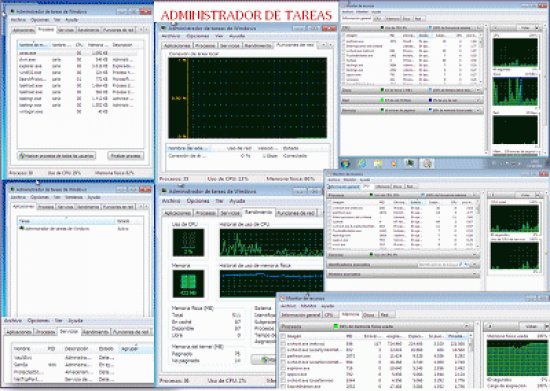Select Procesos tab in the Rendimiento Task Manager
550x391 pixels.
[x=206, y=213]
